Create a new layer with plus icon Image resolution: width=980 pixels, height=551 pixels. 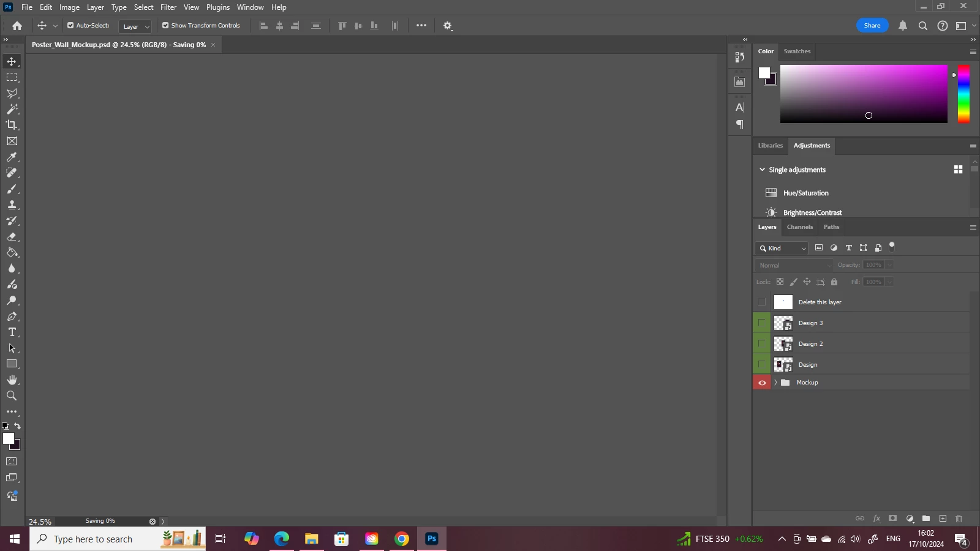(943, 519)
